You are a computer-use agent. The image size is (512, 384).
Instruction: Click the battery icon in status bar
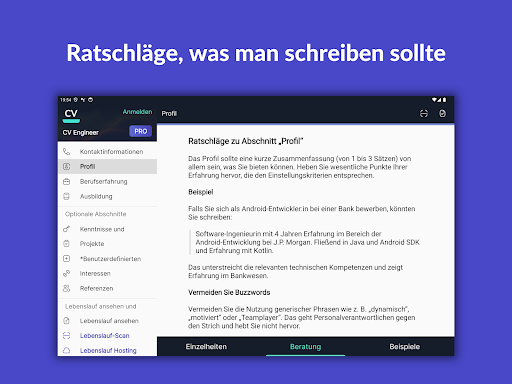[445, 100]
